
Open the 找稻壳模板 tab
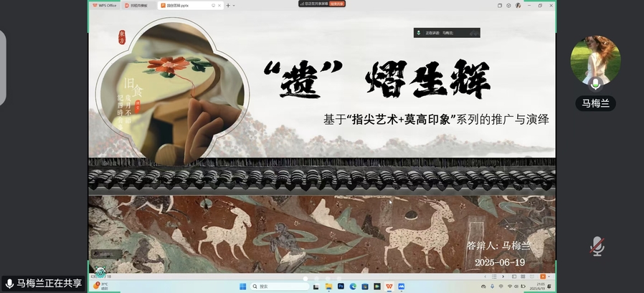(x=139, y=5)
